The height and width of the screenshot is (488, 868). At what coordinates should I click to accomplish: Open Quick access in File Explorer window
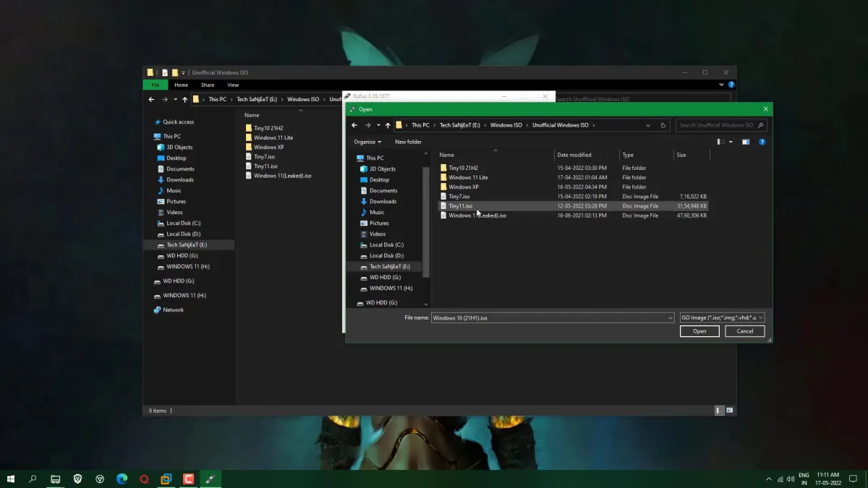pyautogui.click(x=178, y=122)
